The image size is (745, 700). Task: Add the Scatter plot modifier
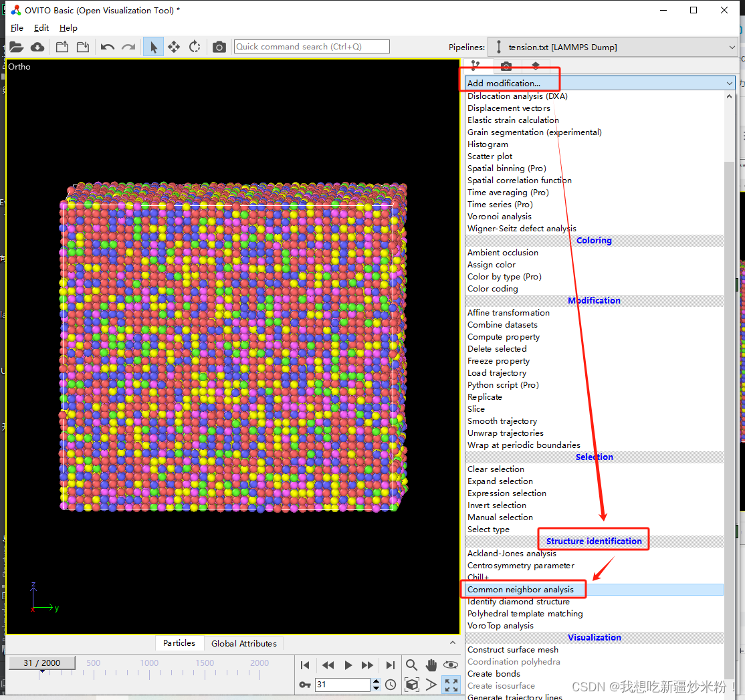point(490,156)
